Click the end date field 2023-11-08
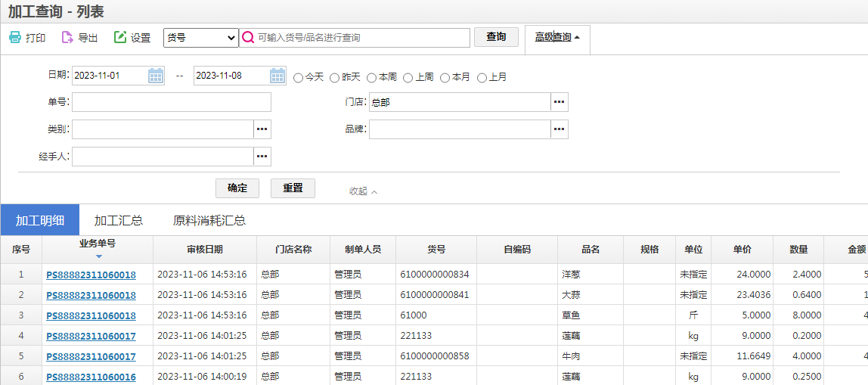Viewport: 868px width, 385px height. [x=232, y=76]
